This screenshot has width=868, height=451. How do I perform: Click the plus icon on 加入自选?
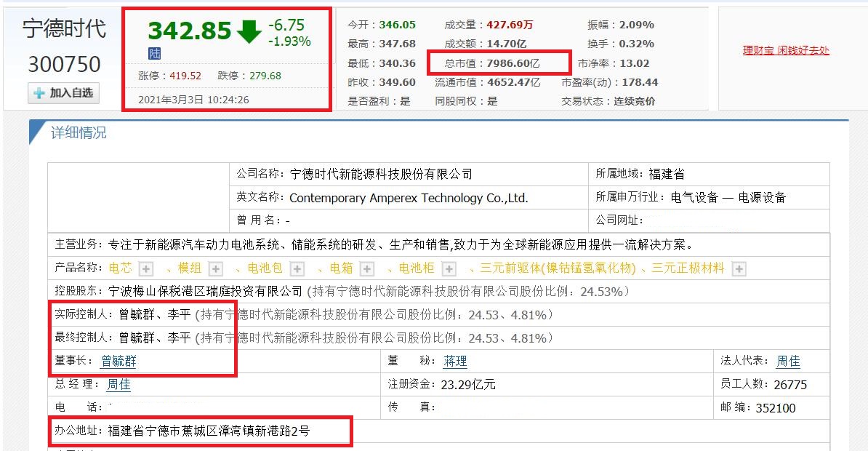coord(39,93)
